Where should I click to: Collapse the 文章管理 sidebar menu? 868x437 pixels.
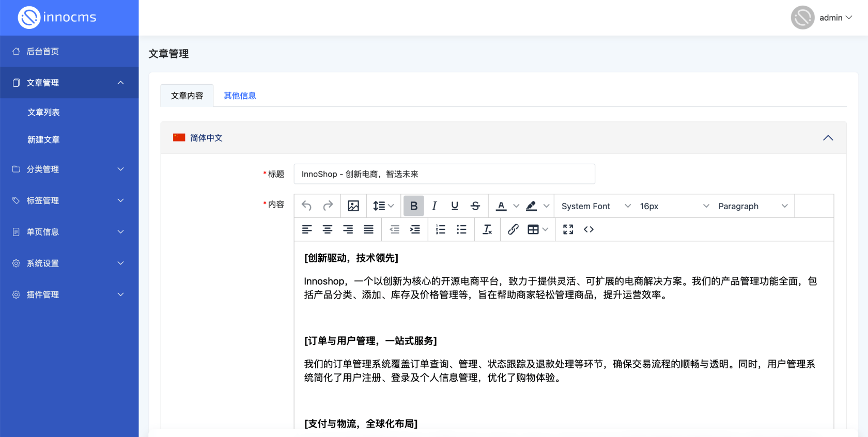[69, 83]
